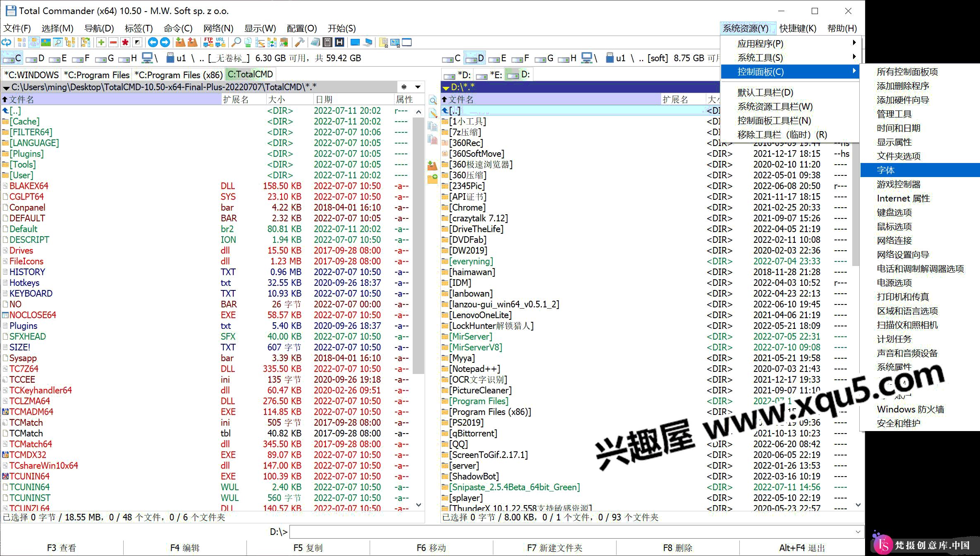
Task: Sort left panel by 日期 column header
Action: (354, 99)
